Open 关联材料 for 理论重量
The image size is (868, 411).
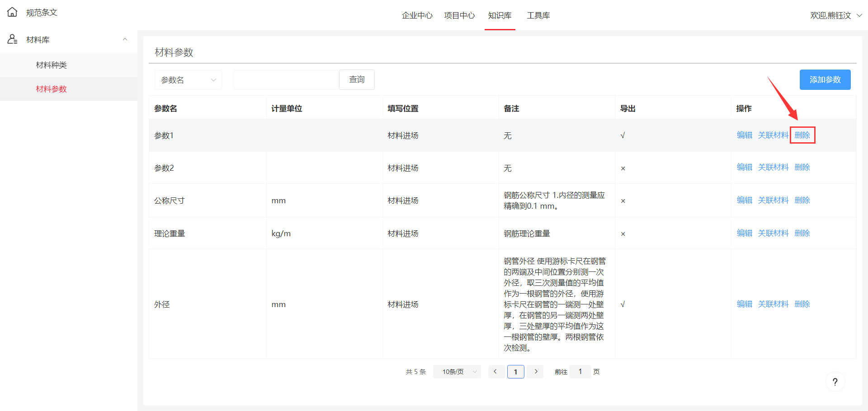[773, 233]
